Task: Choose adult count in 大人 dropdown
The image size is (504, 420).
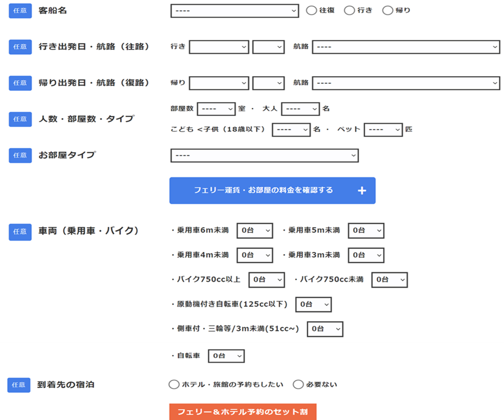Action: pos(301,109)
